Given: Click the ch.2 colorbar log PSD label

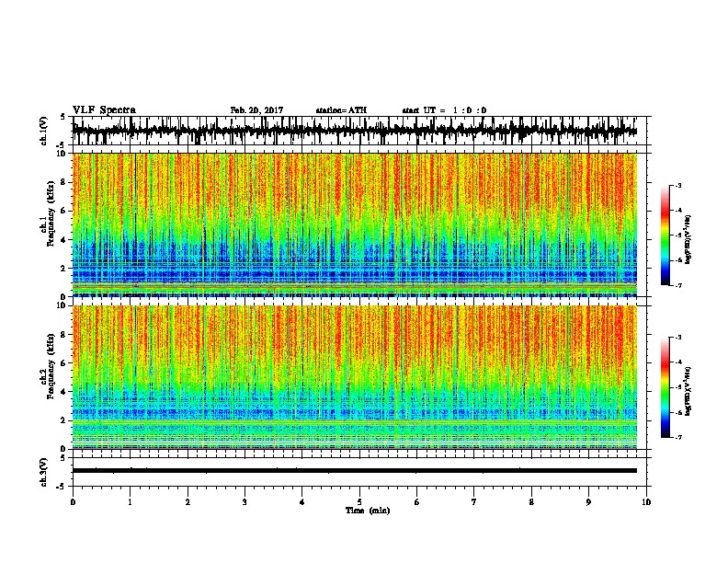Looking at the screenshot, I should [688, 392].
